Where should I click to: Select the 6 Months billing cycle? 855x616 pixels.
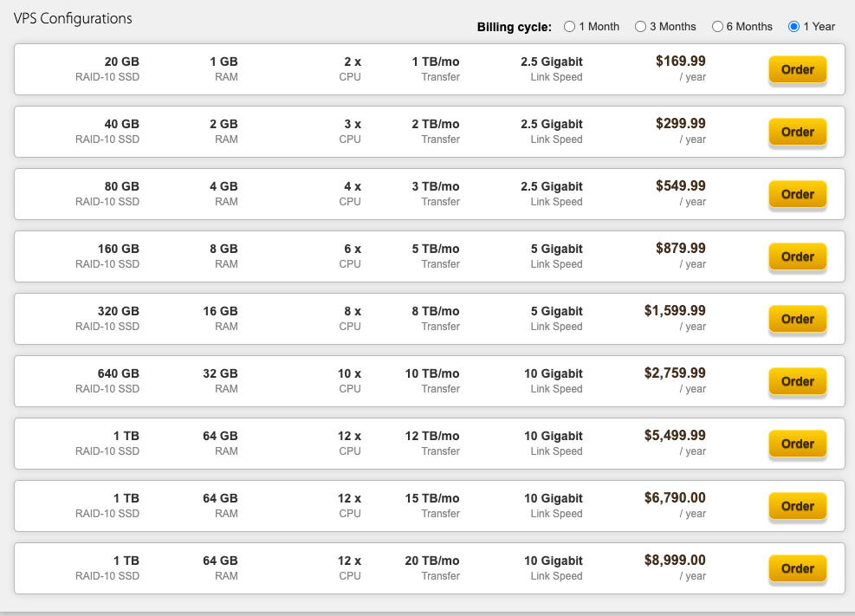(x=717, y=27)
